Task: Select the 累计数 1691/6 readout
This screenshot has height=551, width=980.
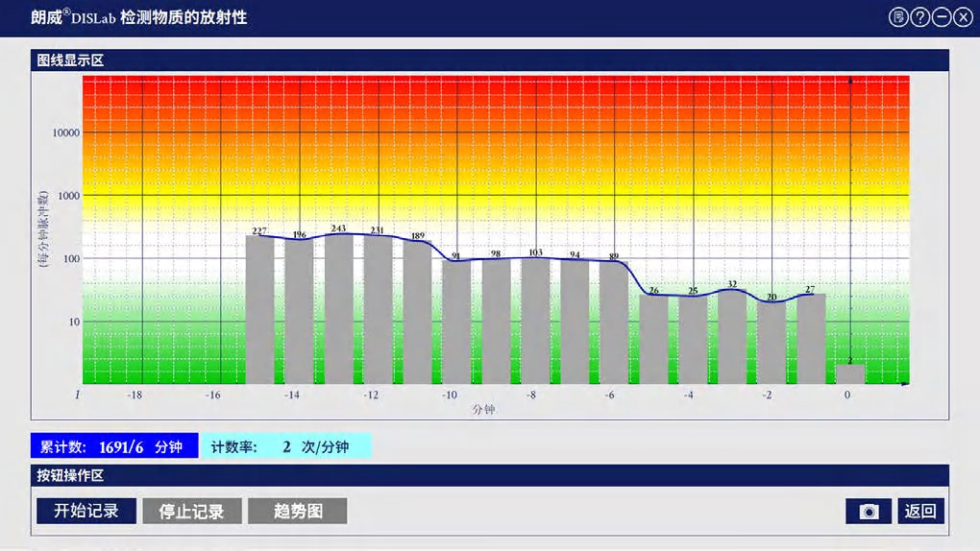Action: [114, 446]
